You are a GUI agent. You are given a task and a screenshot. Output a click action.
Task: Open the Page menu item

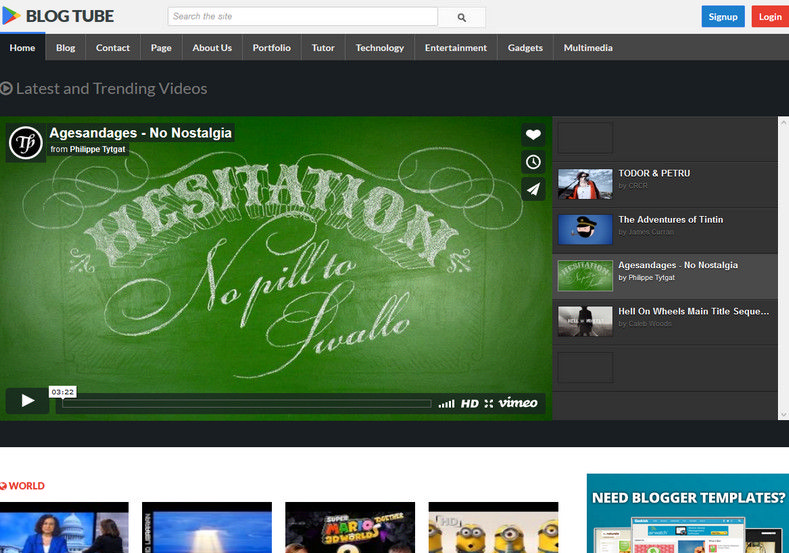(x=161, y=48)
